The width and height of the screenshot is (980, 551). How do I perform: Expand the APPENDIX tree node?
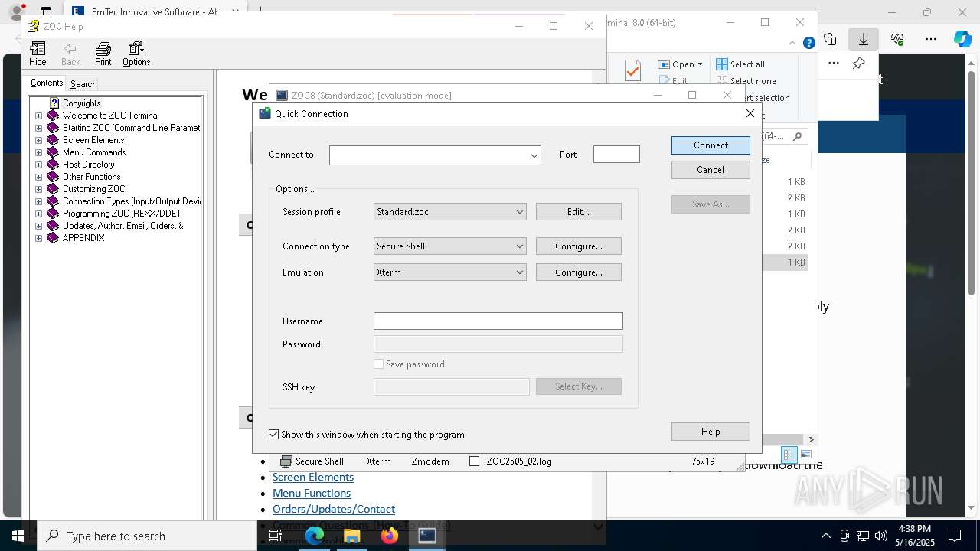click(38, 238)
